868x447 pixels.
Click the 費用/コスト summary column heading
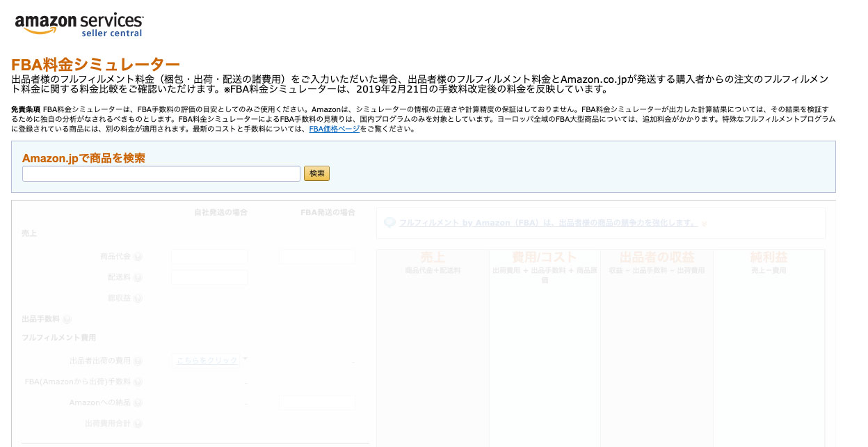pyautogui.click(x=545, y=258)
